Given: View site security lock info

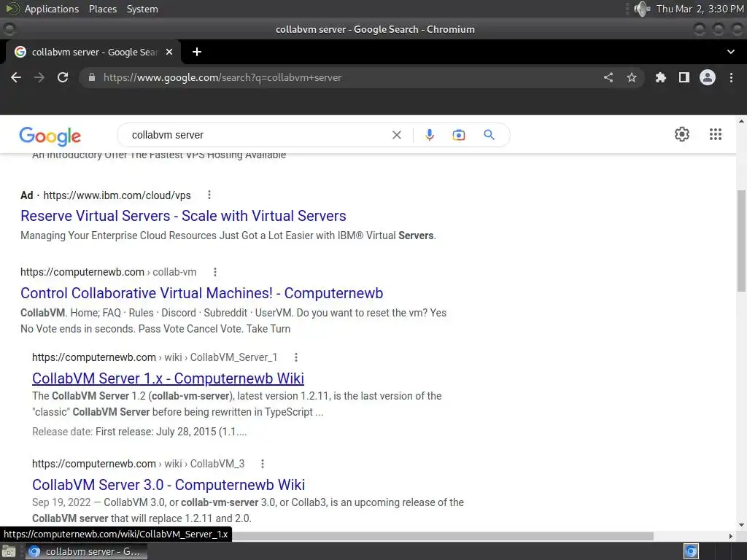Looking at the screenshot, I should coord(92,77).
